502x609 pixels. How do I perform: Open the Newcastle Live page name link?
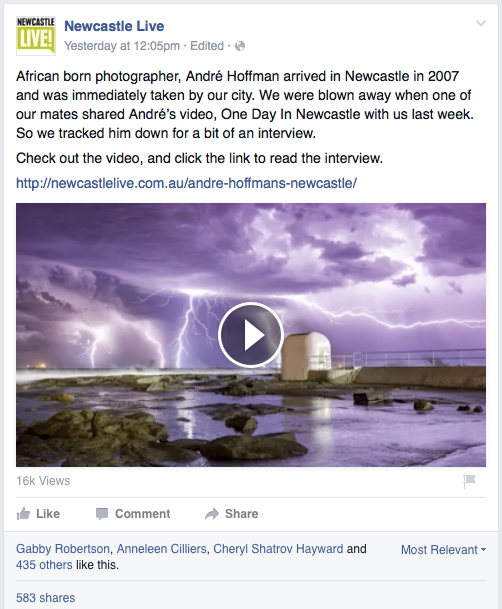point(114,26)
